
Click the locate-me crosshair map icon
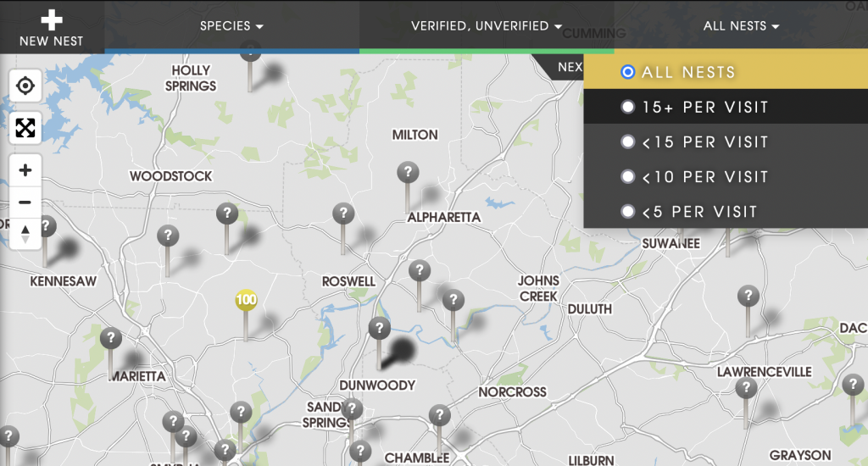pos(25,86)
